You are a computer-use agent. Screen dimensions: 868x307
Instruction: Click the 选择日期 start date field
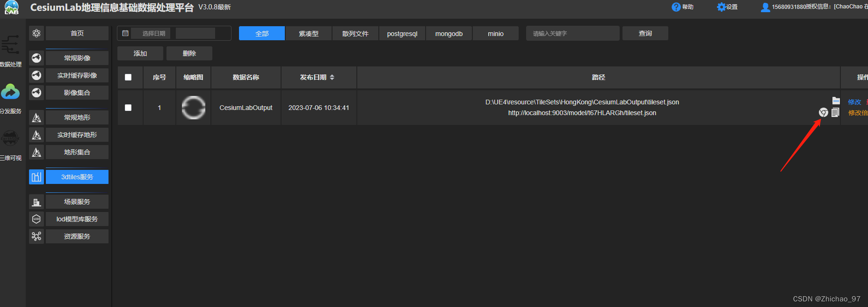pos(151,33)
